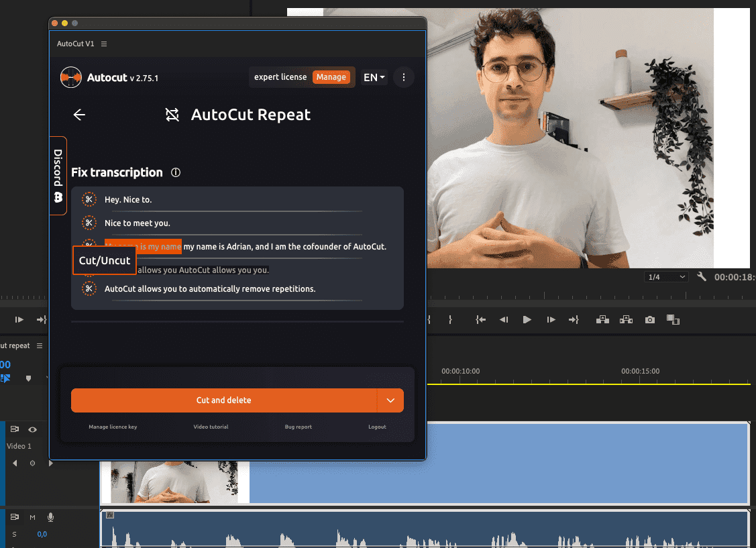Open the Comparison View icon
Viewport: 756px width, 548px height.
[673, 319]
